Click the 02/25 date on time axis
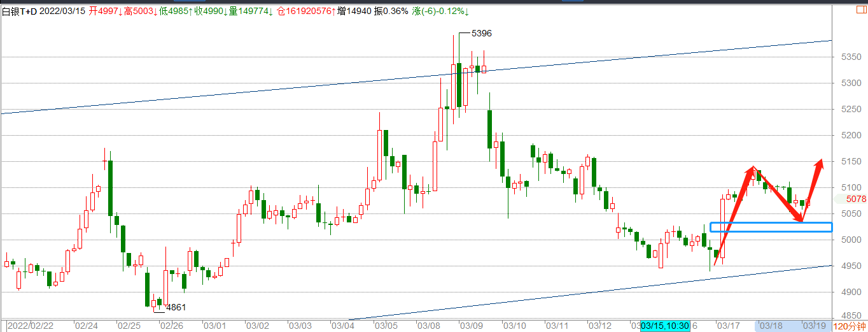Screen dimensions: 868x332 130,326
